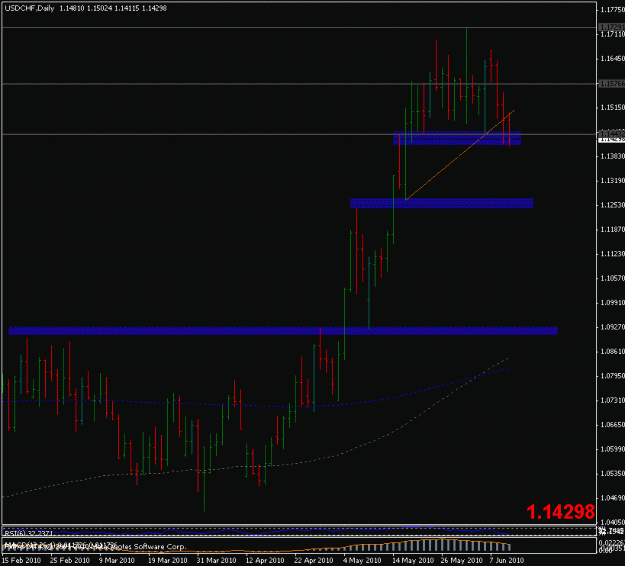Click the 1.07310 price axis label

(612, 400)
